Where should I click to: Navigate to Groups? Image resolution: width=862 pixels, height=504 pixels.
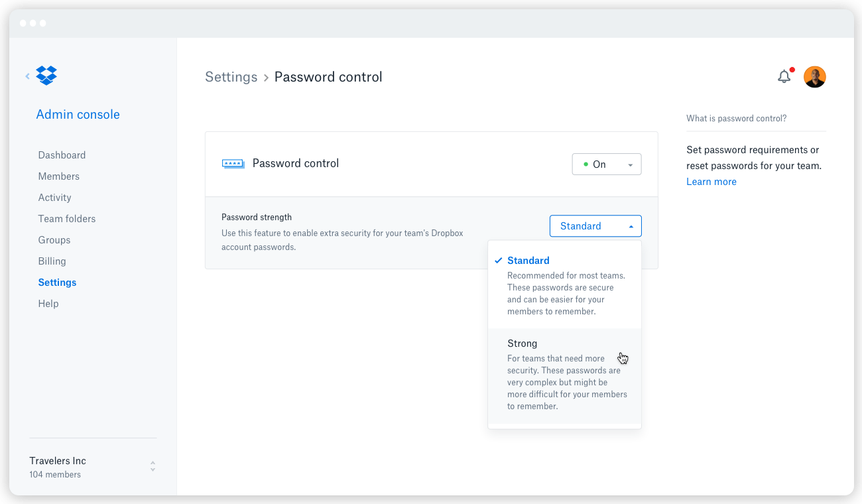coord(54,240)
